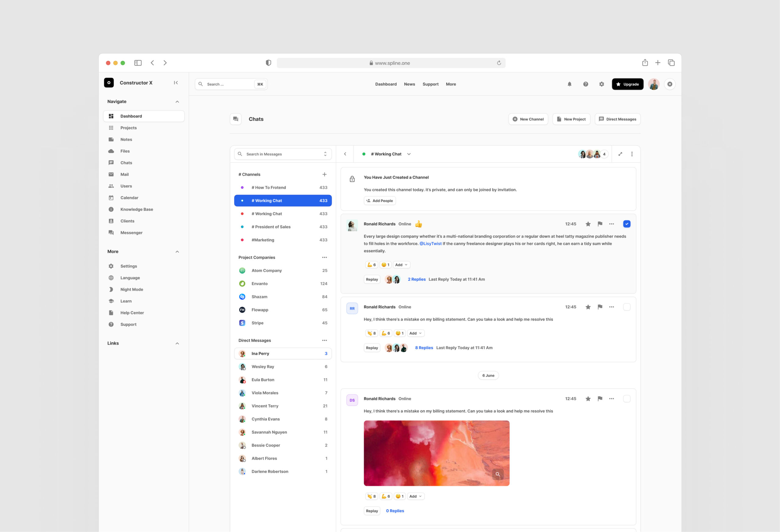Image resolution: width=780 pixels, height=532 pixels.
Task: Reload the page in address bar
Action: (499, 63)
